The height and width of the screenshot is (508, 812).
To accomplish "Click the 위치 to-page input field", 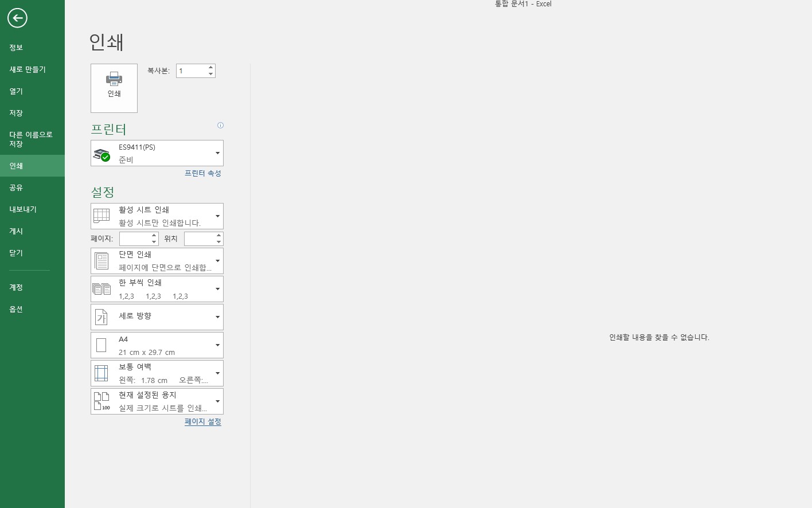I will [x=200, y=239].
